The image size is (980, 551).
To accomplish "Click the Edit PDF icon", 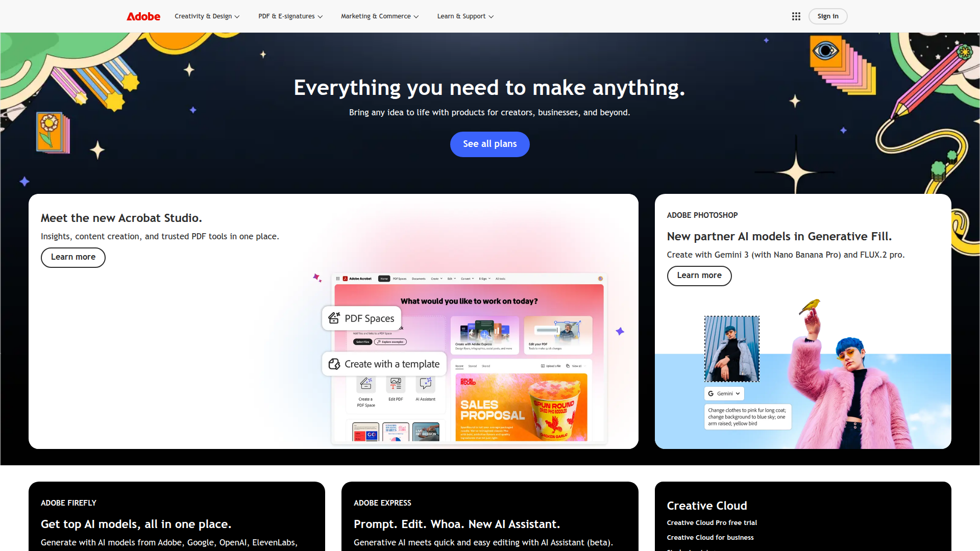I will [x=396, y=384].
